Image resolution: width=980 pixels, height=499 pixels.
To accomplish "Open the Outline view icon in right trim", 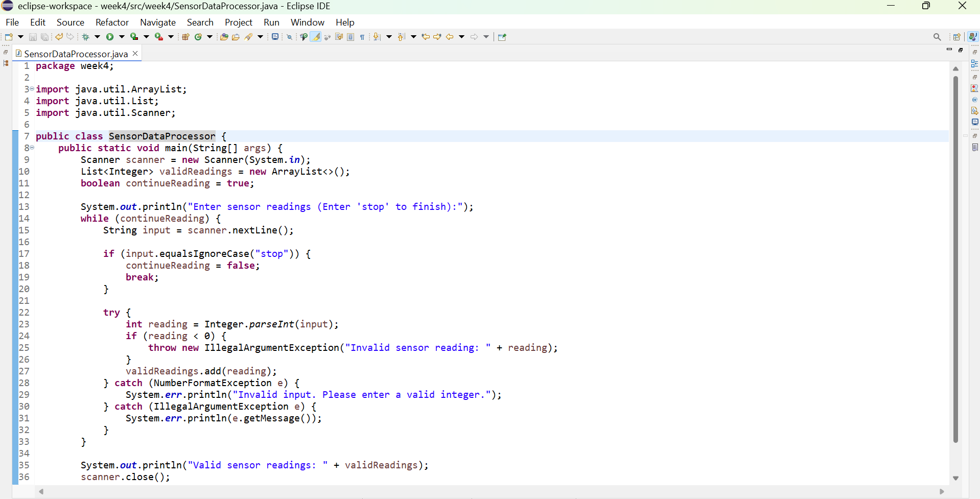I will click(975, 64).
